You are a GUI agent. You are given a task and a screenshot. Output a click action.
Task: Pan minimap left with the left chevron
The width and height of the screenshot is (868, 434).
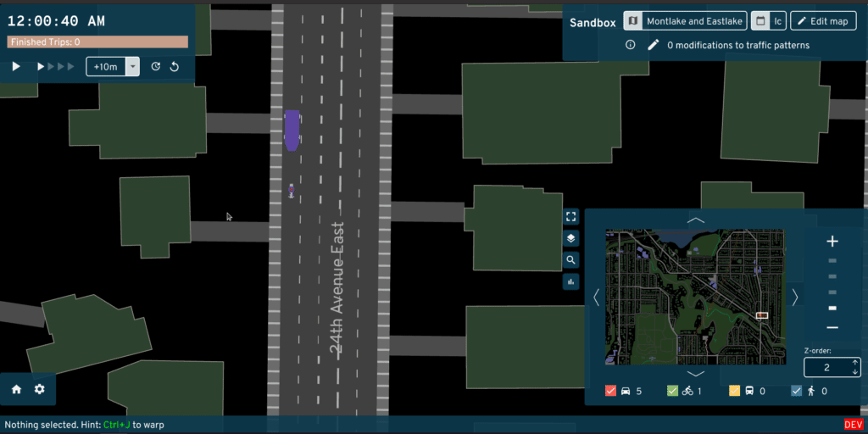tap(596, 298)
